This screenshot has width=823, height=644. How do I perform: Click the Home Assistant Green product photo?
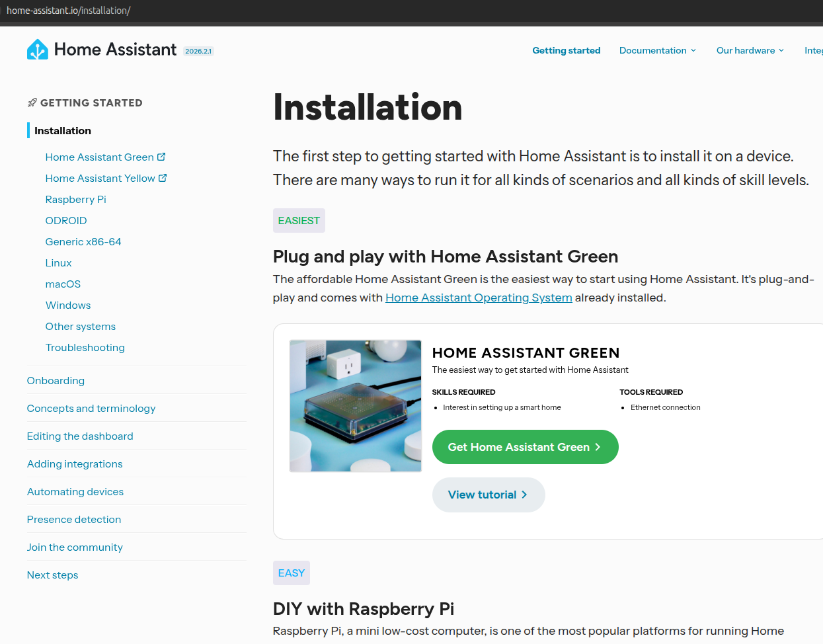356,406
